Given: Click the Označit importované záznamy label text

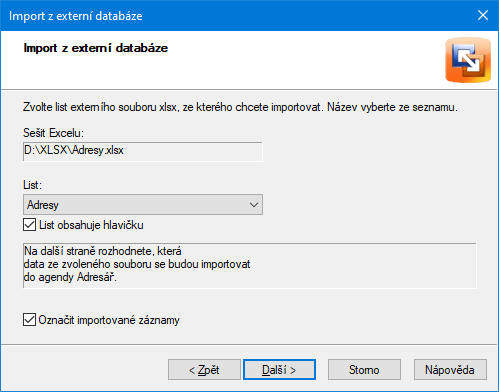Looking at the screenshot, I should click(109, 320).
